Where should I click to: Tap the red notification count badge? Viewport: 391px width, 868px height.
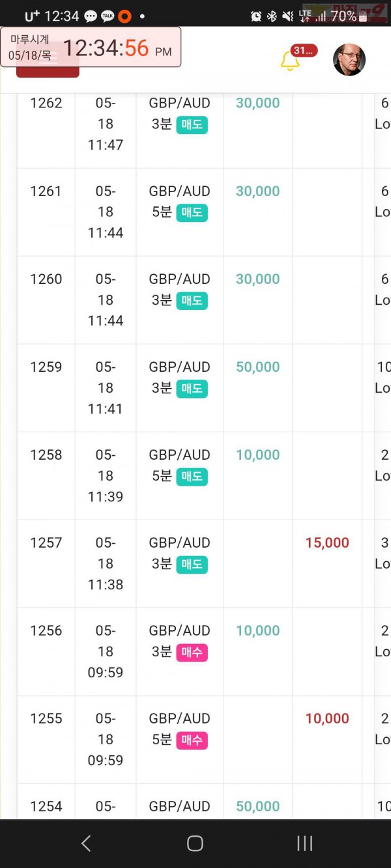point(304,51)
